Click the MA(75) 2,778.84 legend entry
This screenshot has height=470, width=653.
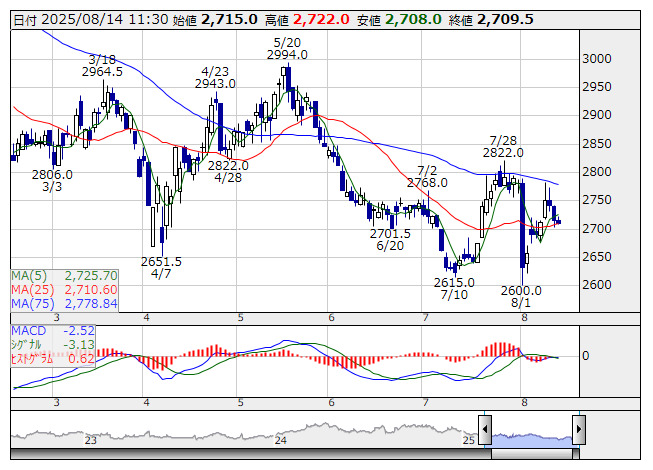pyautogui.click(x=64, y=303)
